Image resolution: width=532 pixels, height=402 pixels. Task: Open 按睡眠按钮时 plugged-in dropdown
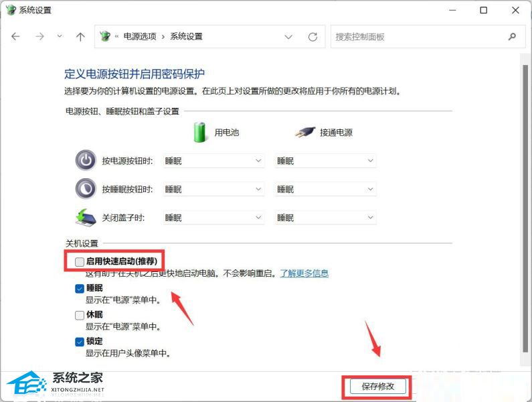325,189
